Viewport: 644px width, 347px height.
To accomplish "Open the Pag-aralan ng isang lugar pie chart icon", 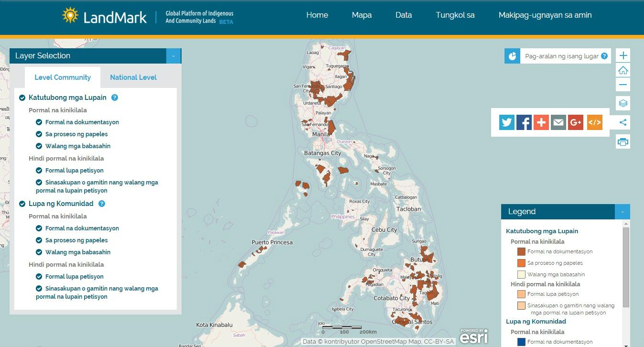I will coord(512,55).
